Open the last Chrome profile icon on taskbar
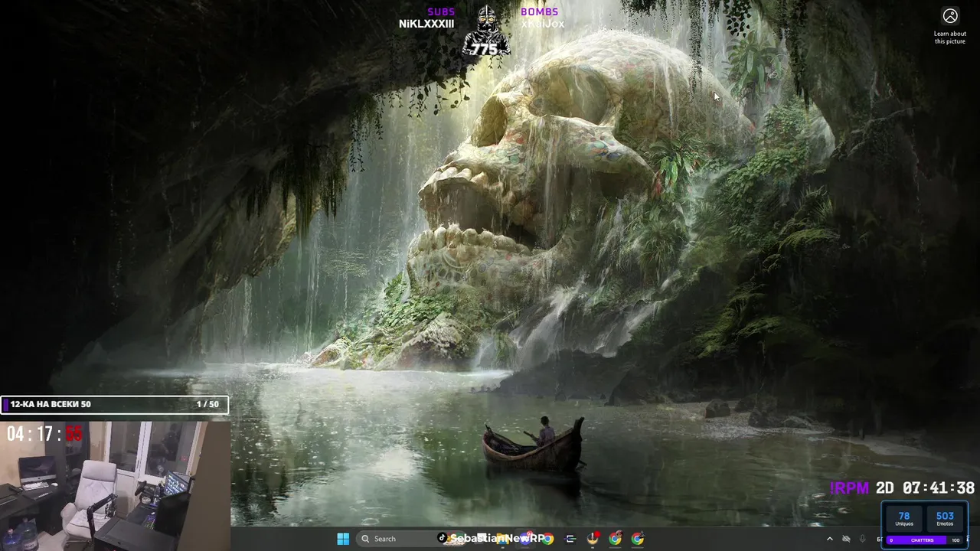 point(637,539)
